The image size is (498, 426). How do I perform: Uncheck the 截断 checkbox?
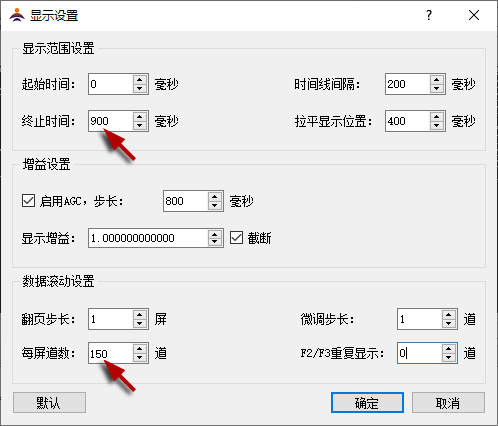pos(236,238)
